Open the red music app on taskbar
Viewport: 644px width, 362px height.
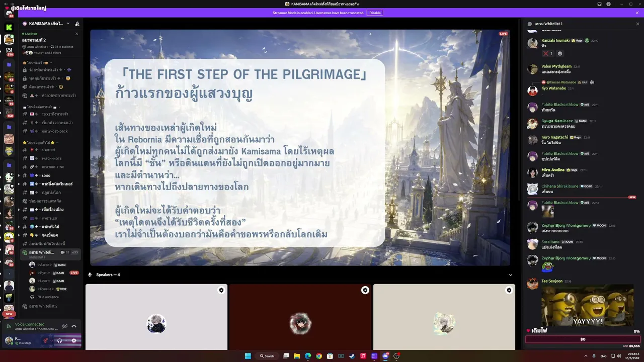pyautogui.click(x=363, y=356)
